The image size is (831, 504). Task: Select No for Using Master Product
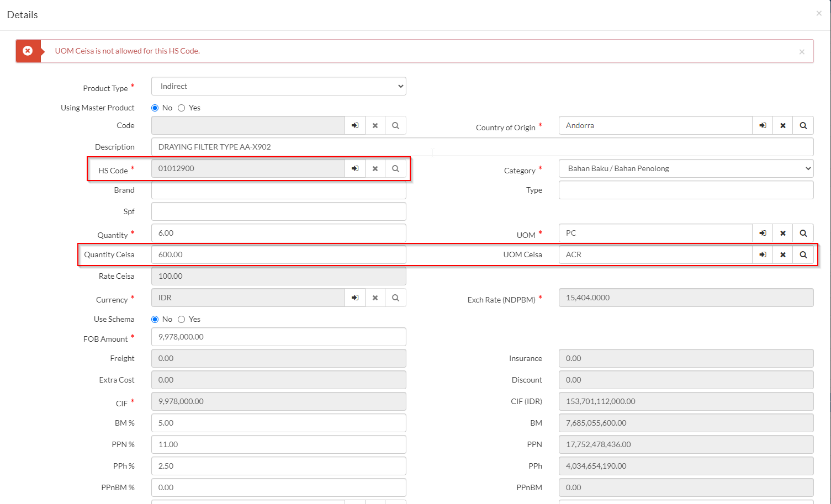pyautogui.click(x=155, y=108)
